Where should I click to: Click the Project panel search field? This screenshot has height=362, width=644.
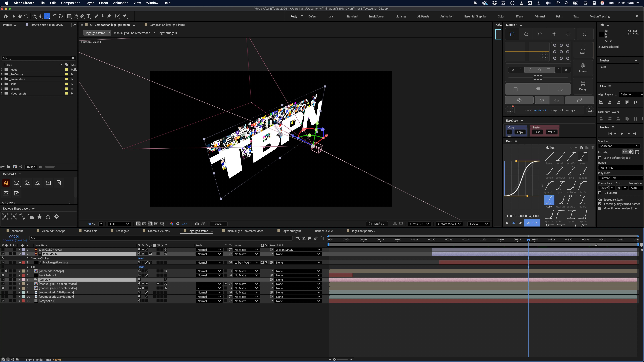38,58
